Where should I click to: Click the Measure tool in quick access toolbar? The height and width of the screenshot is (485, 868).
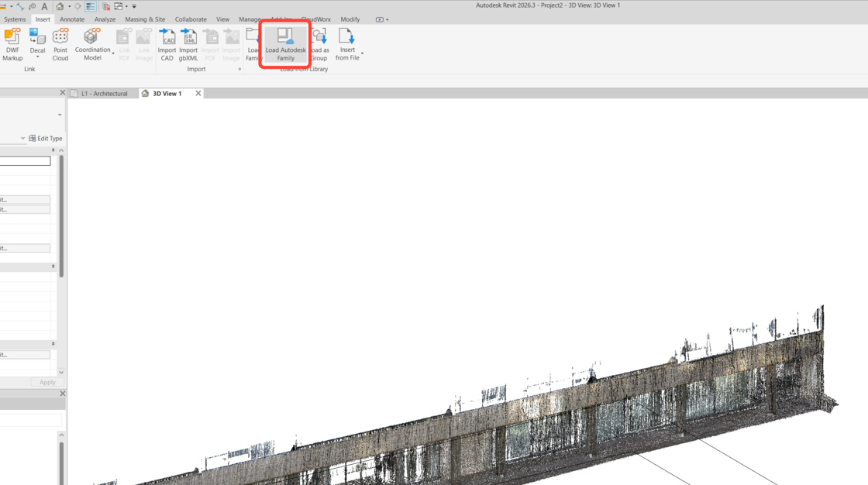[3, 7]
